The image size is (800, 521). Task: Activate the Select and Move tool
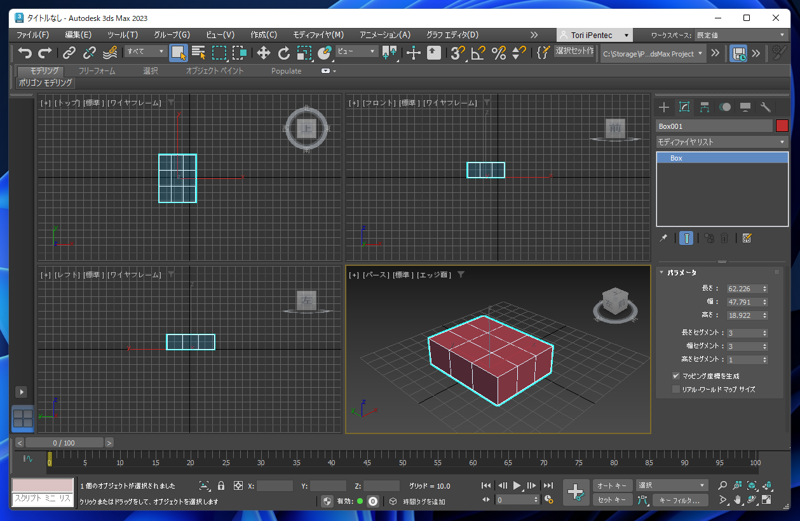tap(263, 53)
